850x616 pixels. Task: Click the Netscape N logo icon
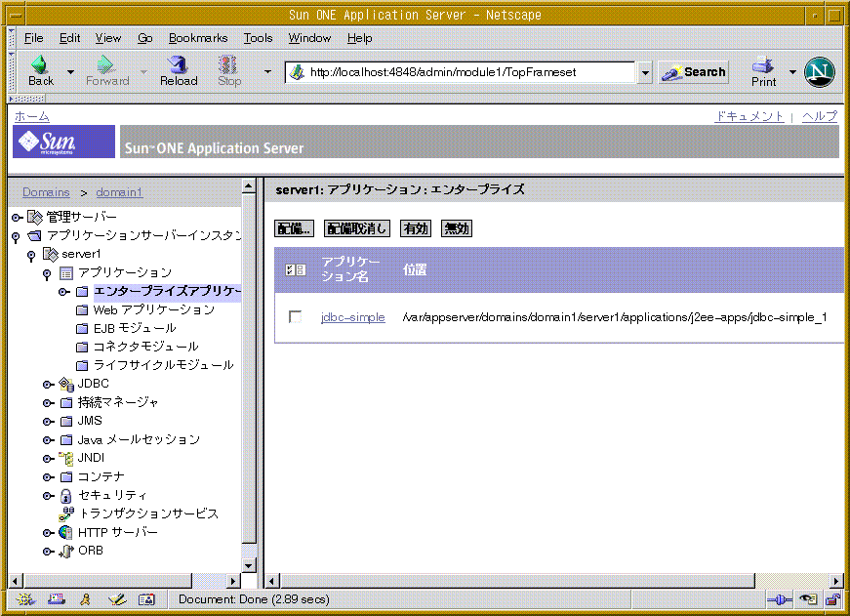point(819,71)
